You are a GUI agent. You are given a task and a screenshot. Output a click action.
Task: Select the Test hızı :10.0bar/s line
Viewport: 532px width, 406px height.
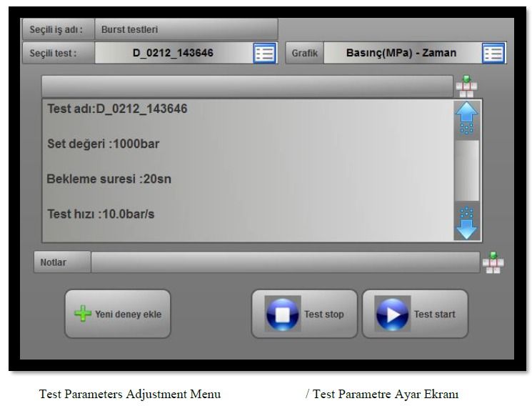pos(101,214)
